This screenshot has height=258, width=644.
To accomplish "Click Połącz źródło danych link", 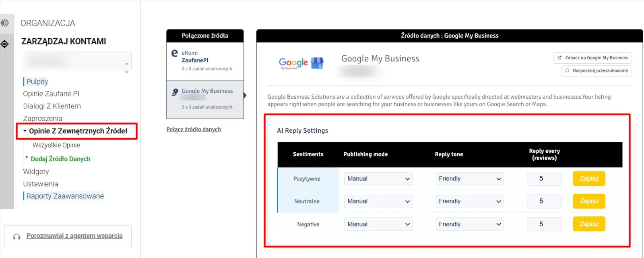I will pos(194,129).
